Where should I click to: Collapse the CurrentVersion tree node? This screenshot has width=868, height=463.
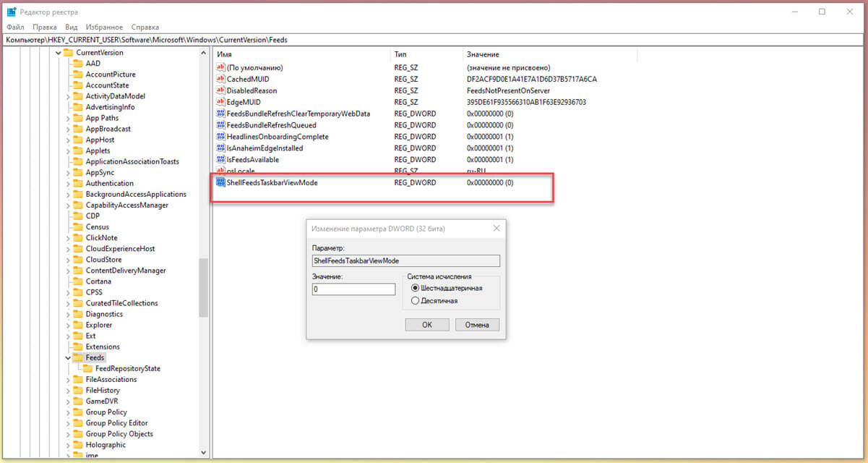[58, 53]
